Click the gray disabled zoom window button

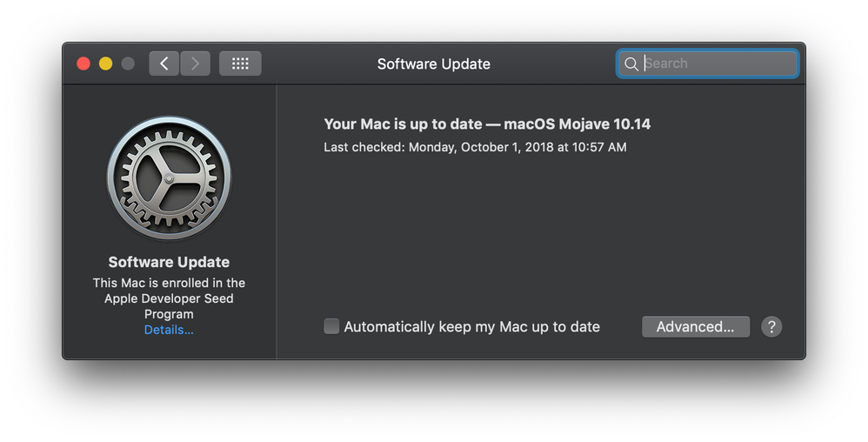128,64
